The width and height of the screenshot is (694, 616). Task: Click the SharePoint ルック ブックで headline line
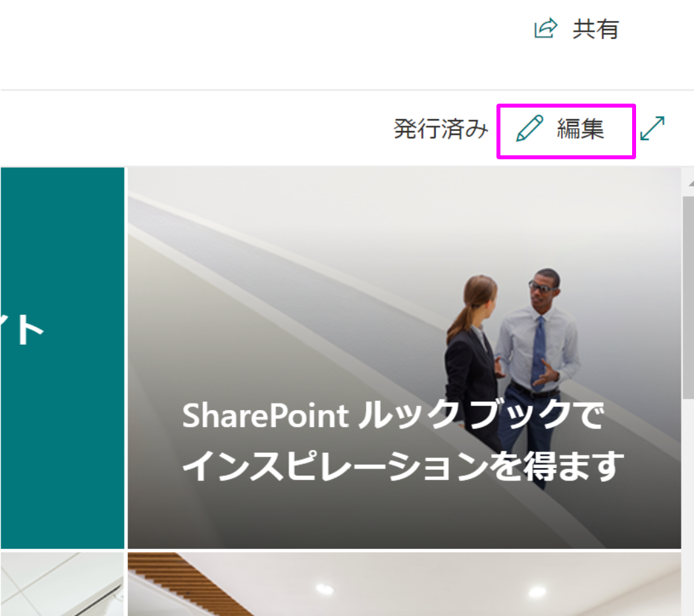coord(393,415)
